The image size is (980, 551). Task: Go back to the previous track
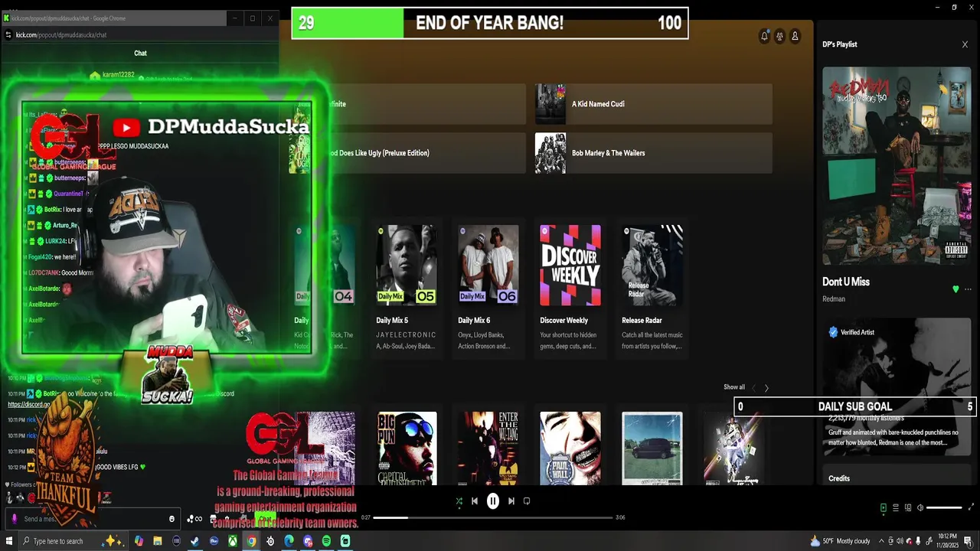(475, 501)
